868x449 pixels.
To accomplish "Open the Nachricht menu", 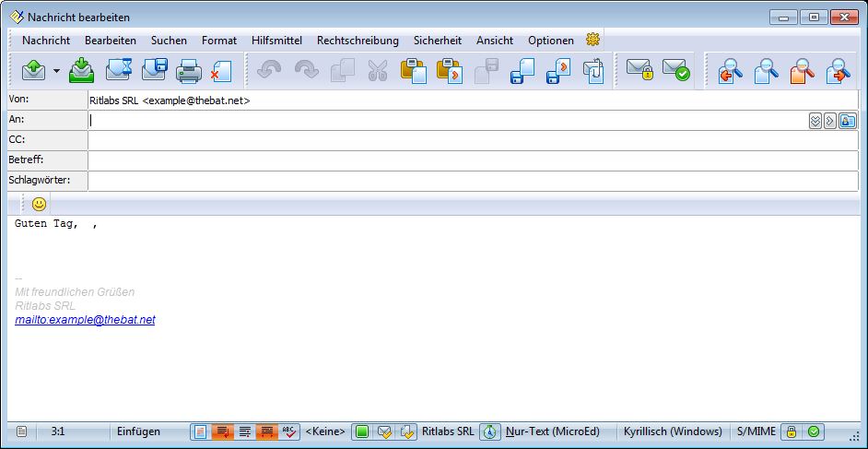I will coord(46,41).
